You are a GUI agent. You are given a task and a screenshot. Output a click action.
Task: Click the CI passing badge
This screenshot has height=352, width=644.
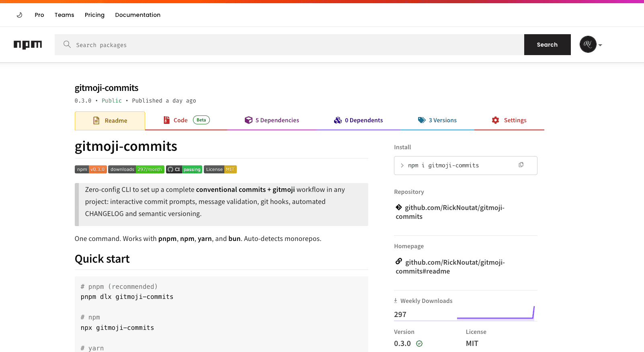tap(184, 169)
